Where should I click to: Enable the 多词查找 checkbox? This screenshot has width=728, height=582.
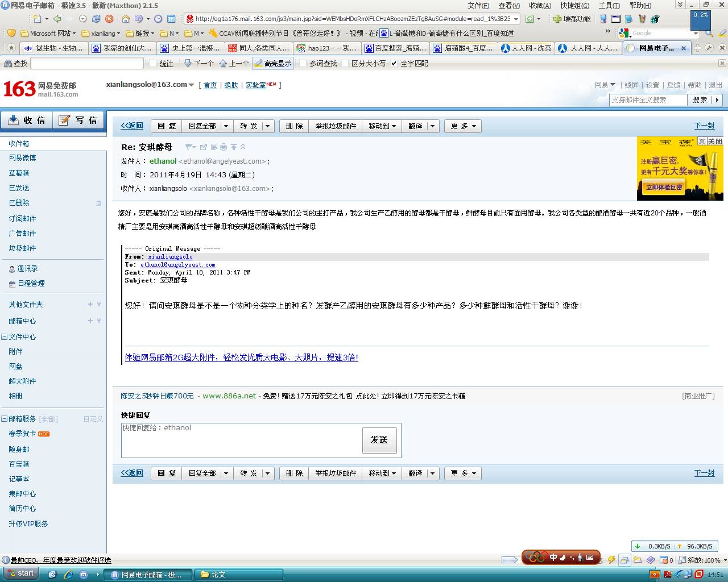303,64
